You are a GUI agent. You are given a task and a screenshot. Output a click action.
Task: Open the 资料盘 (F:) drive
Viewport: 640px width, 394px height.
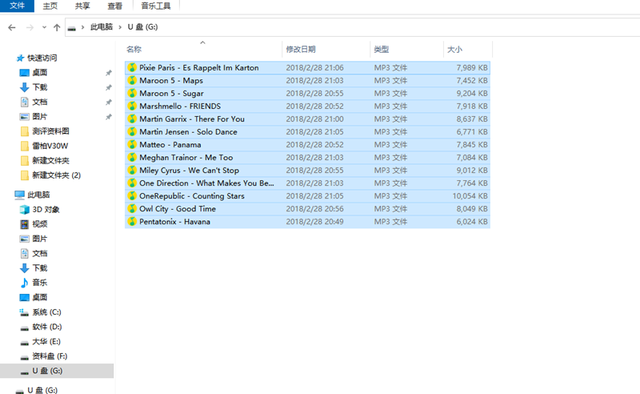(x=49, y=356)
